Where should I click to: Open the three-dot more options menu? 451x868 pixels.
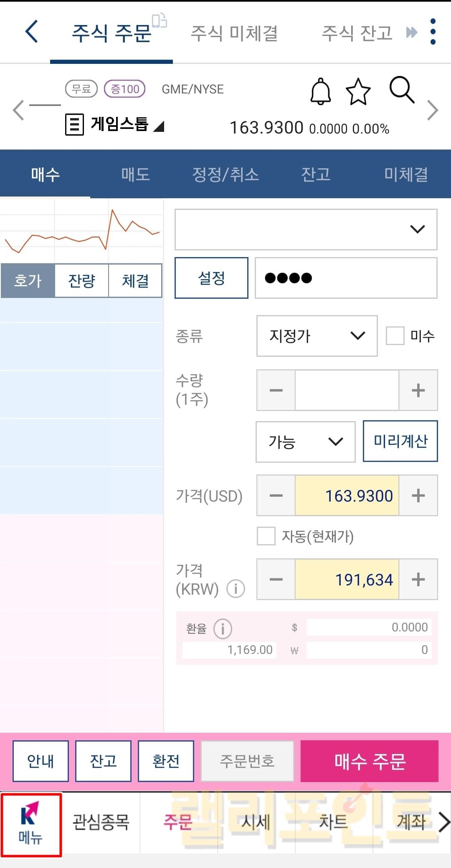tap(433, 32)
